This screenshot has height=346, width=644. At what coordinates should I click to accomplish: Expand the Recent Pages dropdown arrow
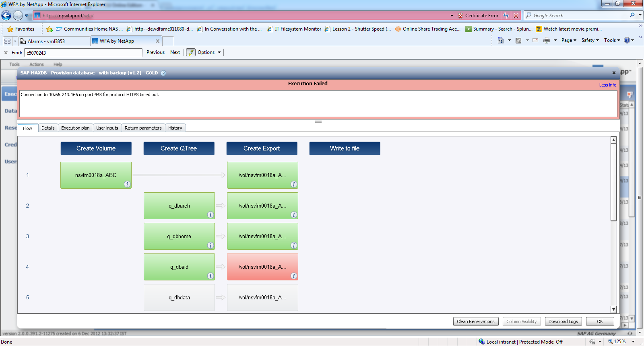27,16
